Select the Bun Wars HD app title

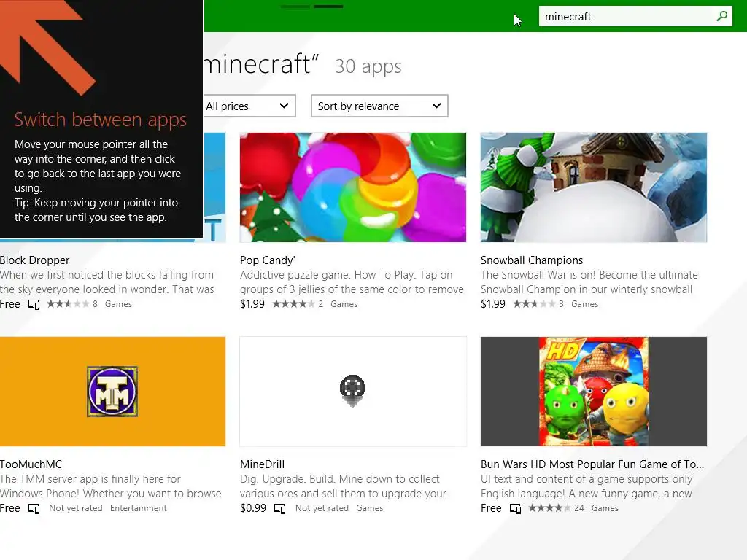(x=592, y=464)
